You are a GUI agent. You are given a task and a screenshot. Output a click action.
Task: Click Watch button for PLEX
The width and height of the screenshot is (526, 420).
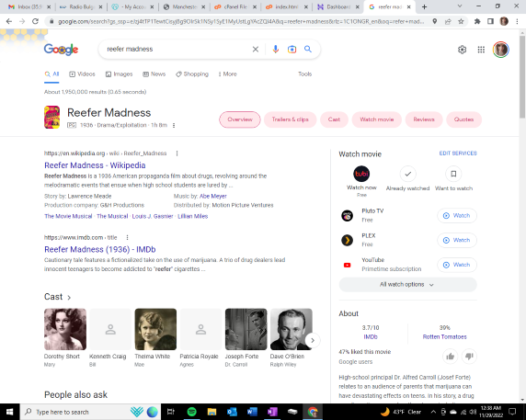[x=457, y=240]
